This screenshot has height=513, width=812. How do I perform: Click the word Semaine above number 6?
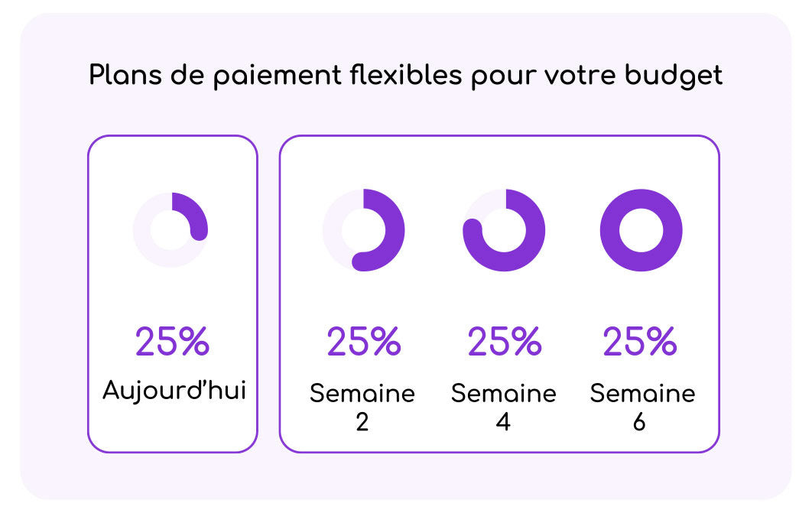(642, 394)
